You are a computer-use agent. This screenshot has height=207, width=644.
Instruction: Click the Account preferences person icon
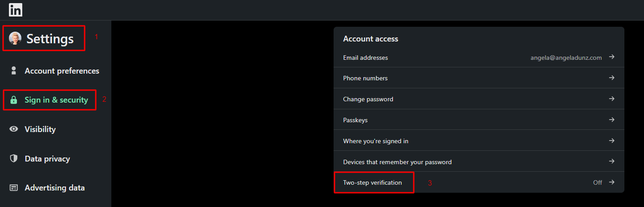click(x=14, y=70)
